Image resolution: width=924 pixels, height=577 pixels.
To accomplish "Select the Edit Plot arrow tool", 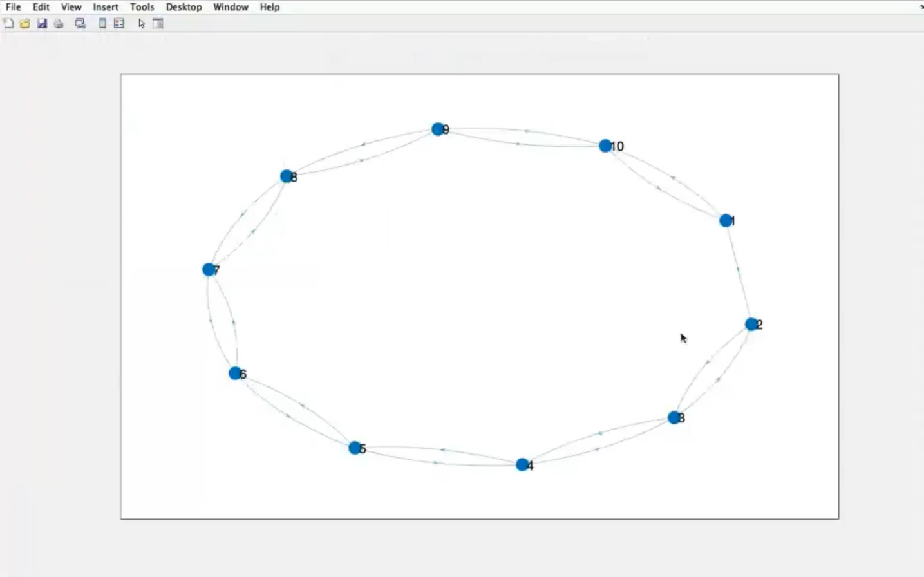I will [142, 24].
